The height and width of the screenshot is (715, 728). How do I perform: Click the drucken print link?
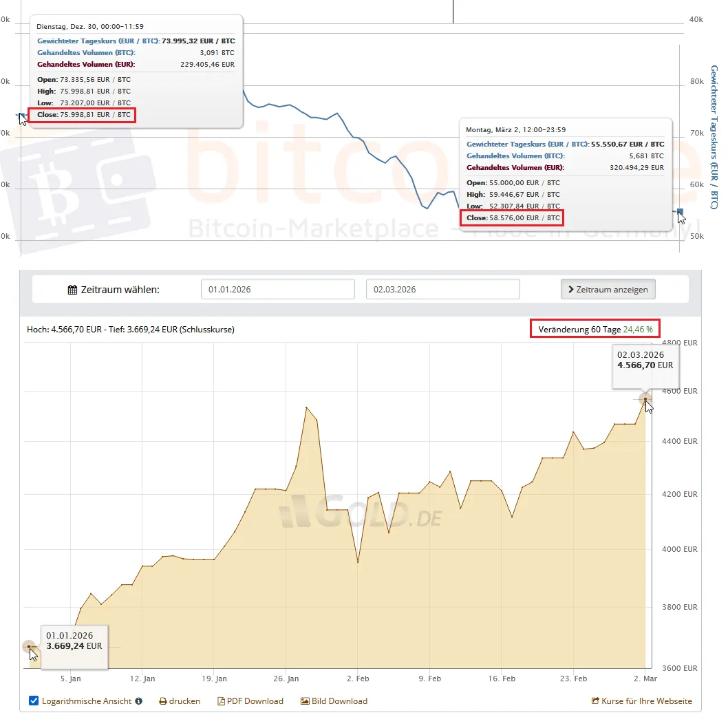pyautogui.click(x=184, y=701)
